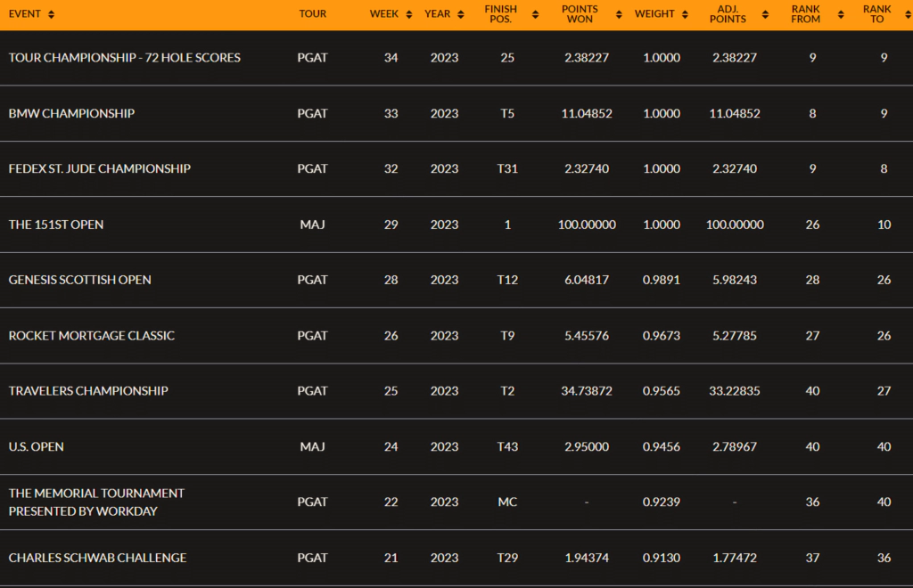Open The Memorial Tournament presented by Workday
913x588 pixels.
click(x=96, y=502)
